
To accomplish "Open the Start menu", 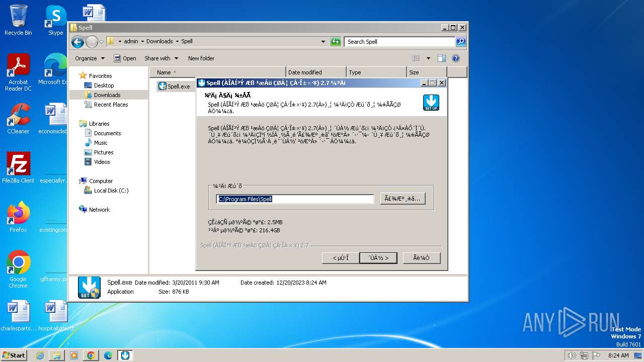I will [x=14, y=355].
